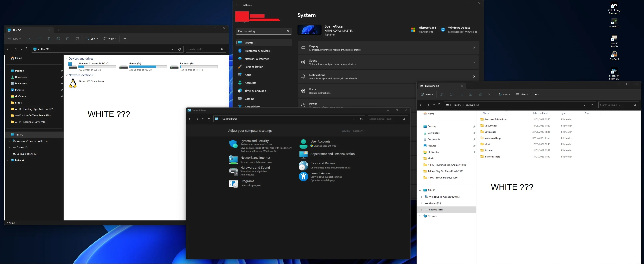Image resolution: width=644 pixels, height=264 pixels.
Task: Expand the Games (D:) tree node in Backup's window
Action: pos(421,203)
